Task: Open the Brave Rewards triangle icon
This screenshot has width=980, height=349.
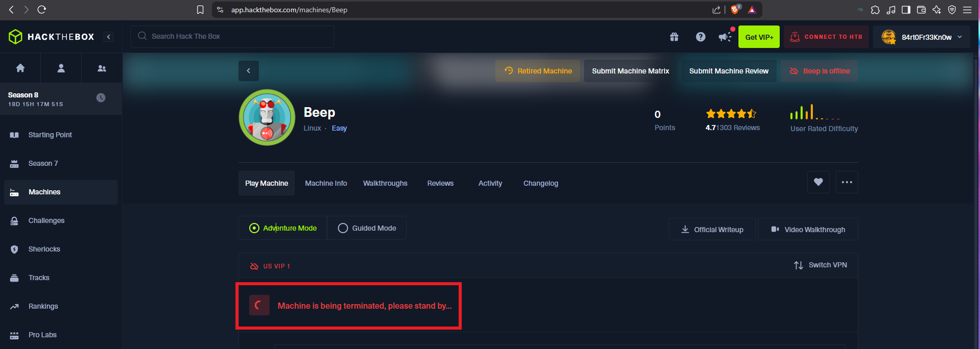Action: [752, 10]
